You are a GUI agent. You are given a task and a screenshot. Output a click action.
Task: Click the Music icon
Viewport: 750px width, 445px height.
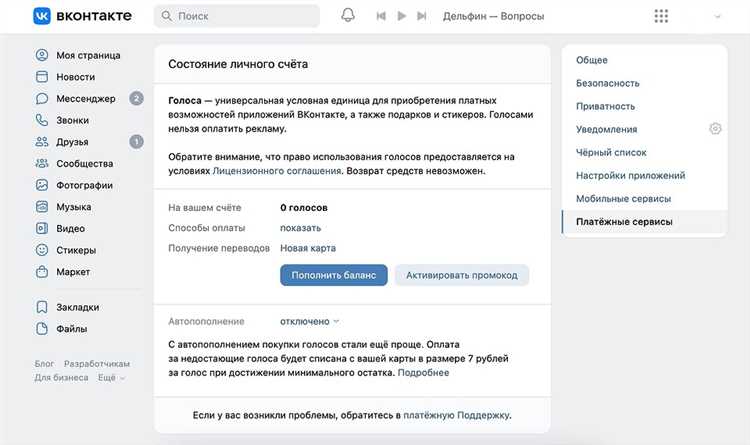pos(42,207)
